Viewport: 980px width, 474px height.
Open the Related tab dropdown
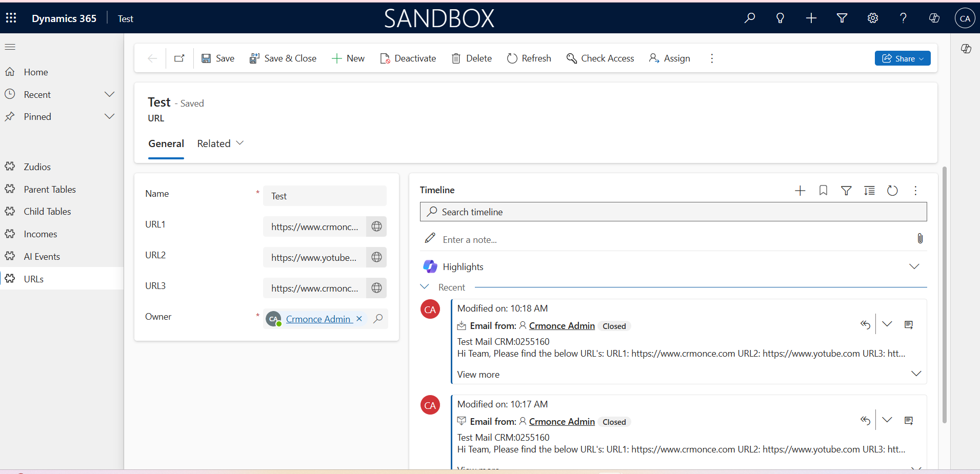[221, 143]
